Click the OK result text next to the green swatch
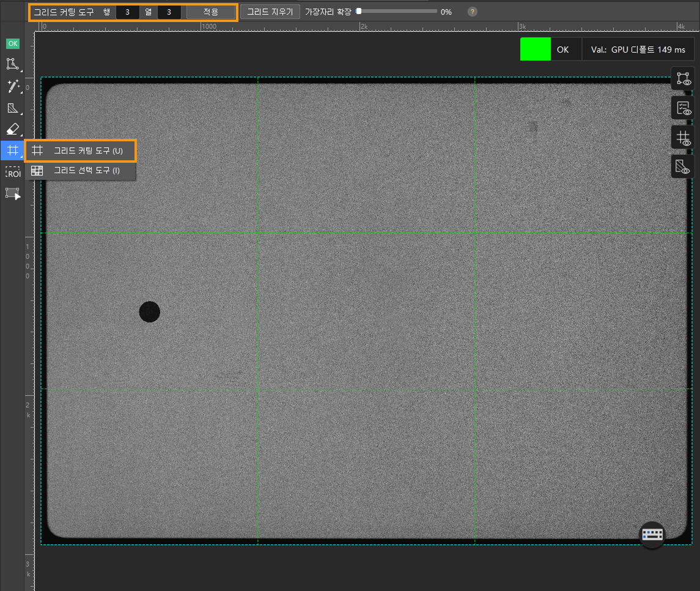This screenshot has width=700, height=591. click(562, 50)
